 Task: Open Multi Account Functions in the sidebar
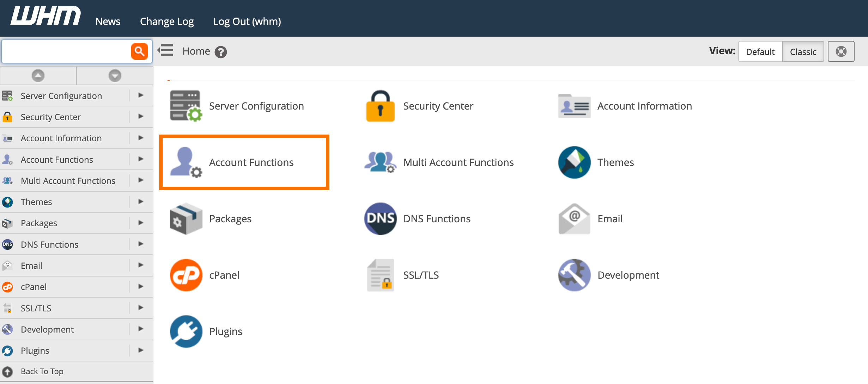click(x=68, y=181)
